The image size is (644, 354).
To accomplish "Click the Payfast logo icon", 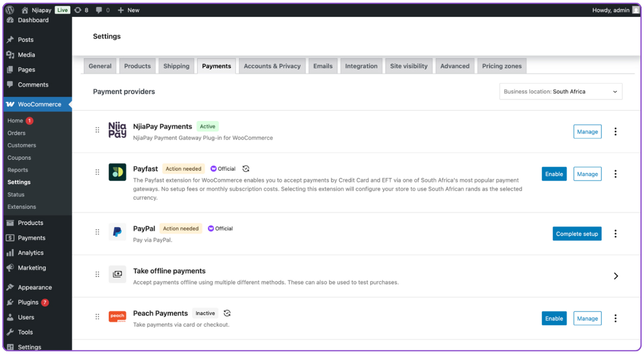I will [x=118, y=172].
